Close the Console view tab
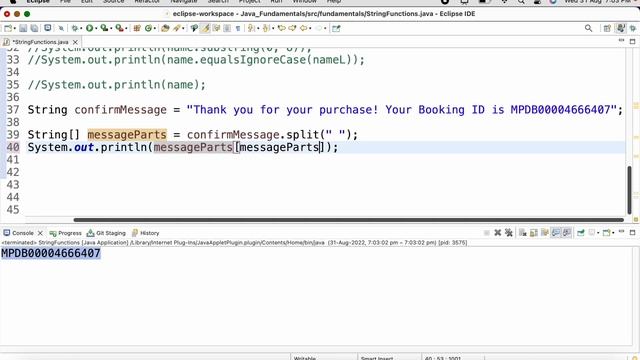 click(40, 233)
